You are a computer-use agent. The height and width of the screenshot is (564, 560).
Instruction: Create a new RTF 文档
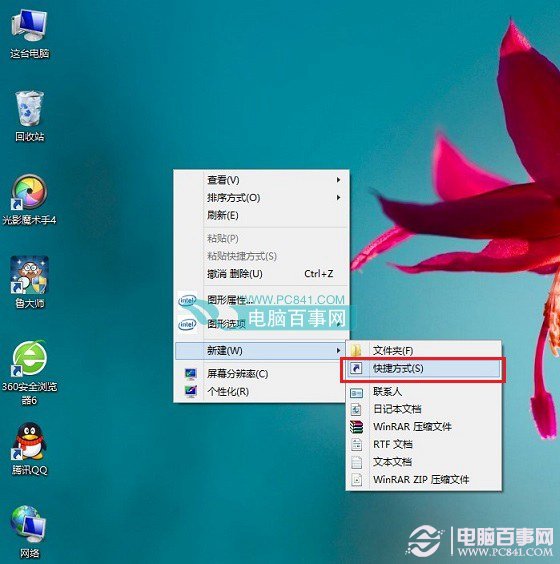click(x=424, y=445)
